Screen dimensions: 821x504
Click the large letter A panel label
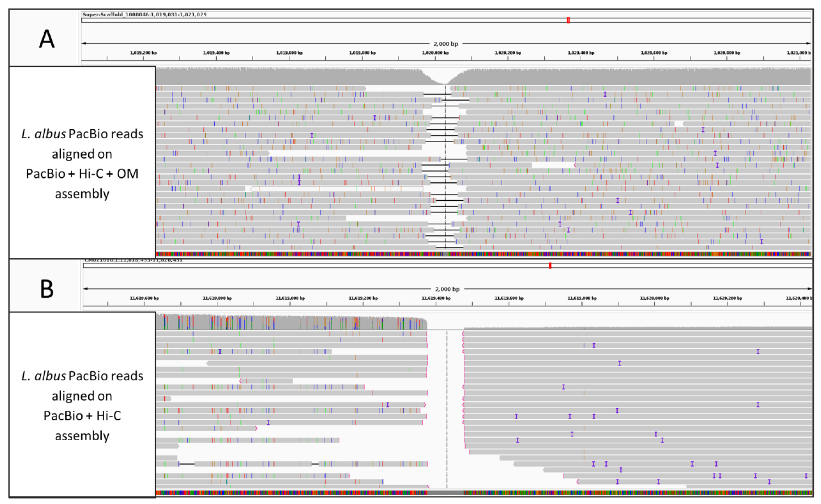46,39
